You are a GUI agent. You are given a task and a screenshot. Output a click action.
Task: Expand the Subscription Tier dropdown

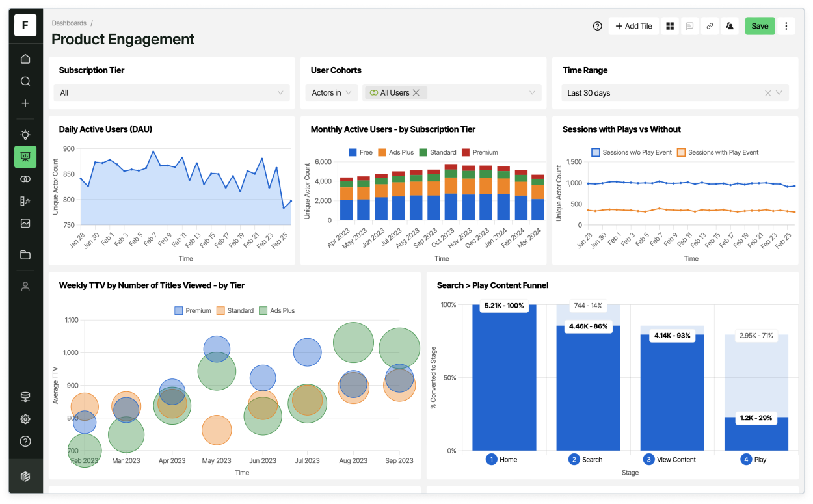pos(172,93)
